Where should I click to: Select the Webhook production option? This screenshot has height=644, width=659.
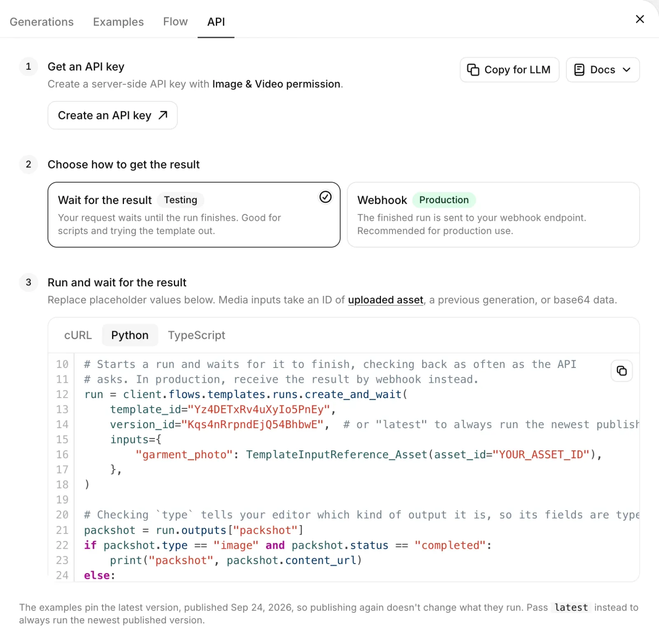coord(493,215)
